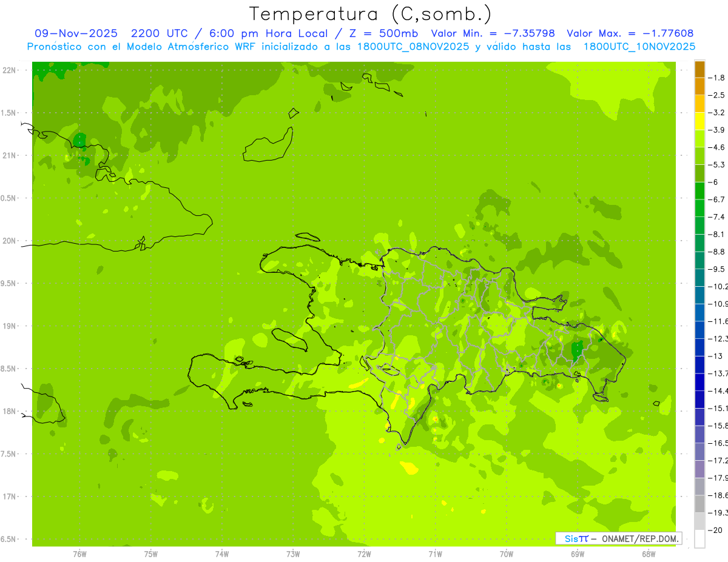Click the legend value "-7.4"
This screenshot has width=728, height=562.
point(718,217)
